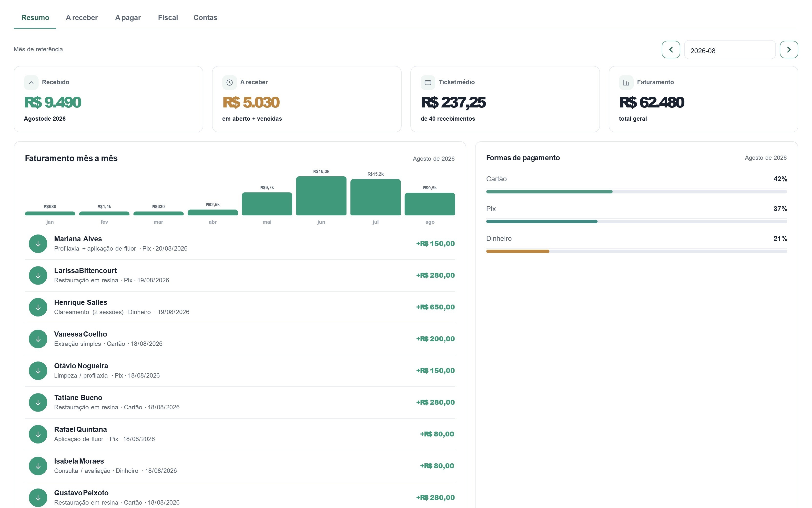Click the R$ 62.480 total revenue value
Viewport: 812px width, 508px height.
pyautogui.click(x=652, y=103)
